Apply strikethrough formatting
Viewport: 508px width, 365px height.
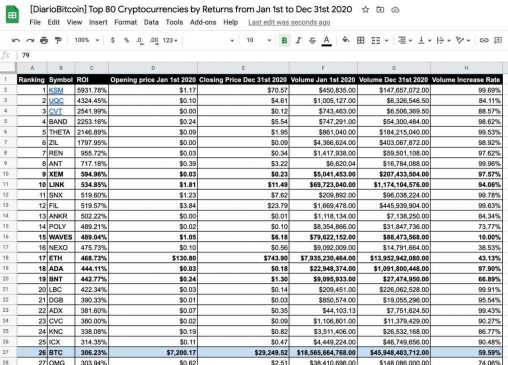coord(312,40)
